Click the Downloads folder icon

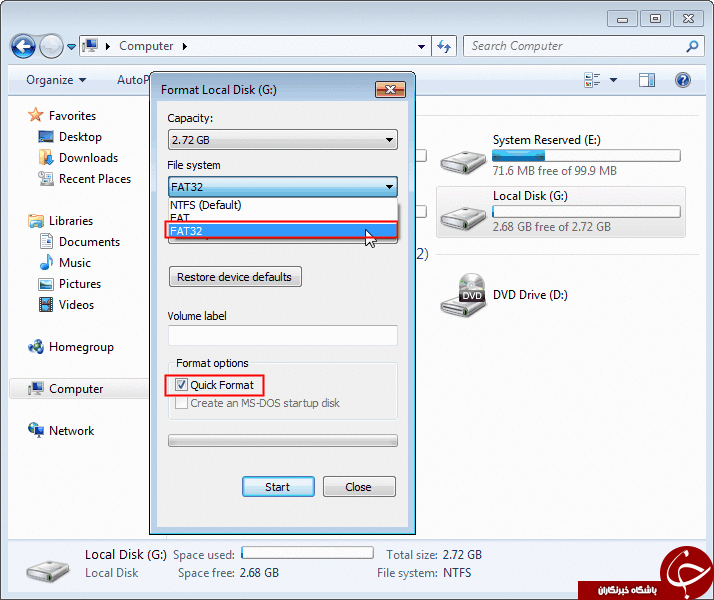tap(46, 158)
